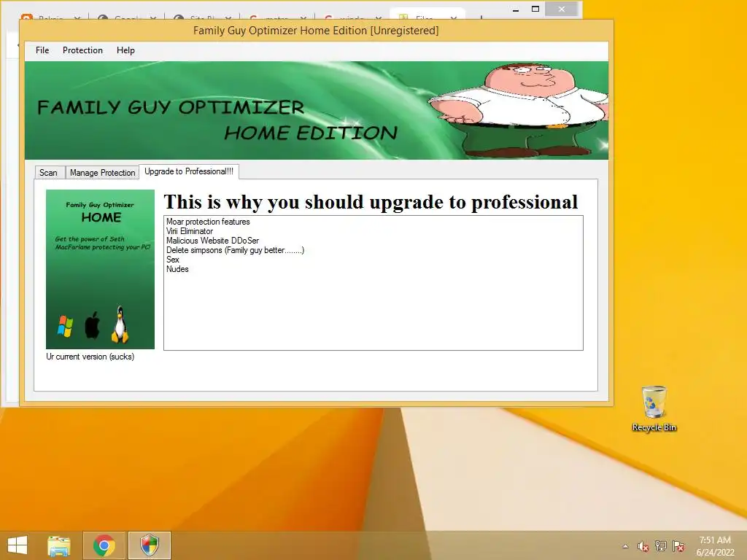
Task: Open the Action Center flag icon
Action: pyautogui.click(x=678, y=546)
